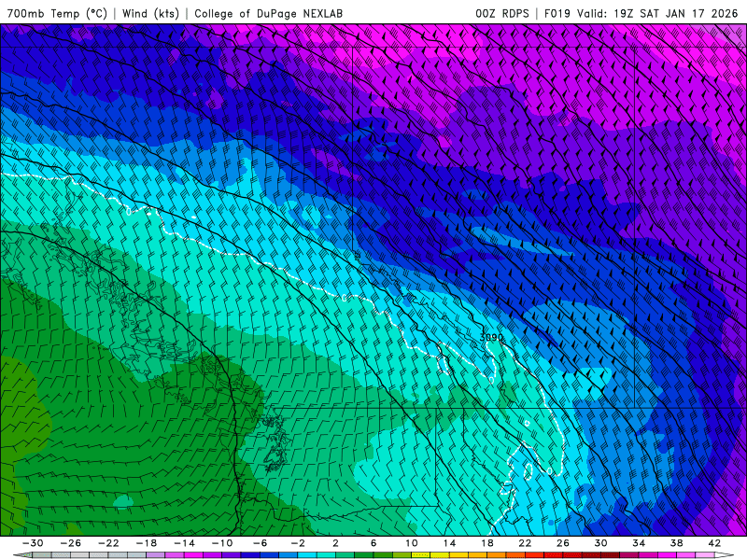Click the '700mb Temp (°C)' title text
Screen dimensions: 747x560
tap(57, 13)
